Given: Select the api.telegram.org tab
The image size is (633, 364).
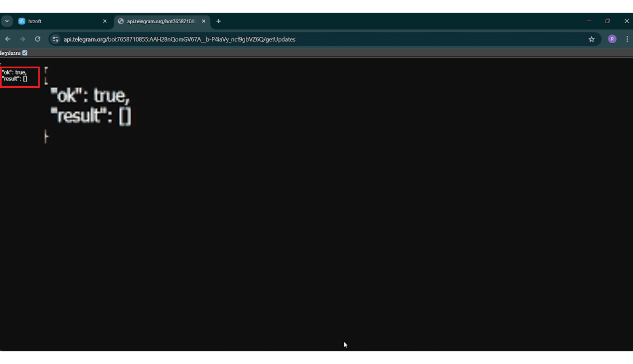Looking at the screenshot, I should (160, 21).
